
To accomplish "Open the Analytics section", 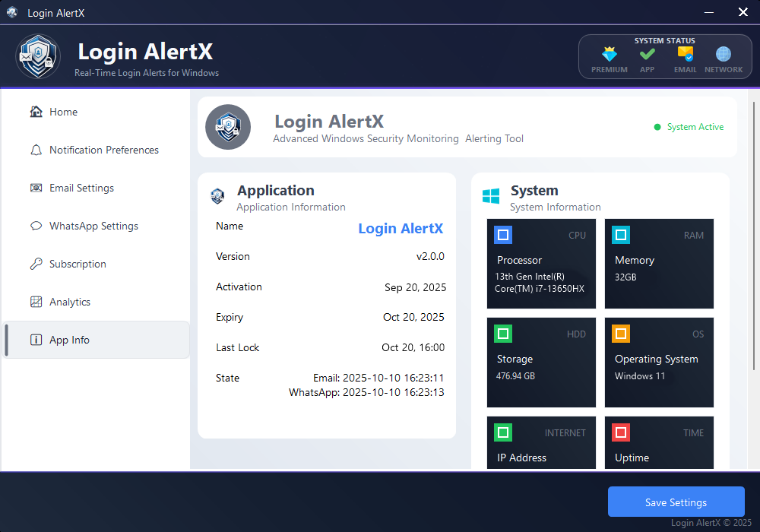I will (96, 302).
